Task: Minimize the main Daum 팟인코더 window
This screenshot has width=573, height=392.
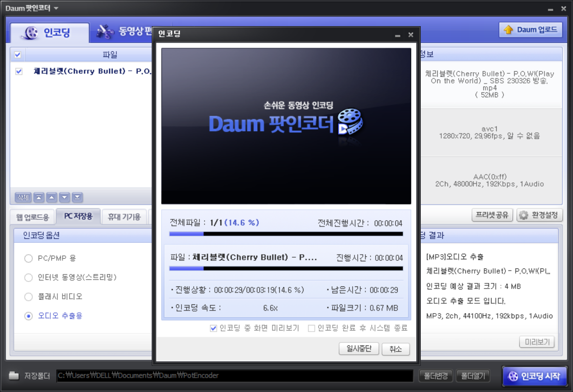Action: point(550,9)
